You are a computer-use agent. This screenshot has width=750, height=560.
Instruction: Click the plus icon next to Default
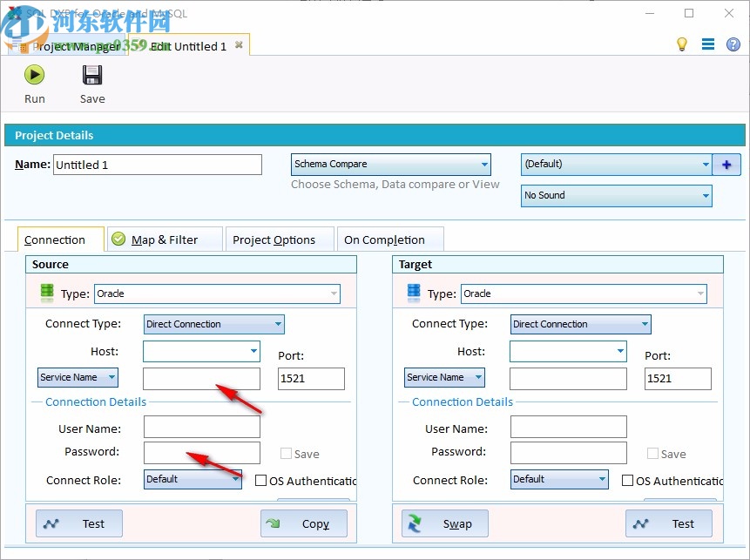[x=726, y=164]
